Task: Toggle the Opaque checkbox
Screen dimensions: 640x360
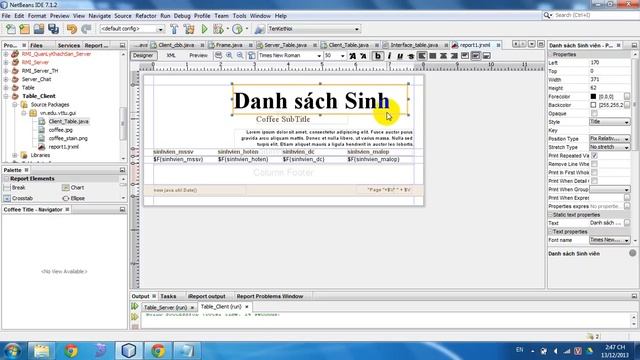Action: 594,113
